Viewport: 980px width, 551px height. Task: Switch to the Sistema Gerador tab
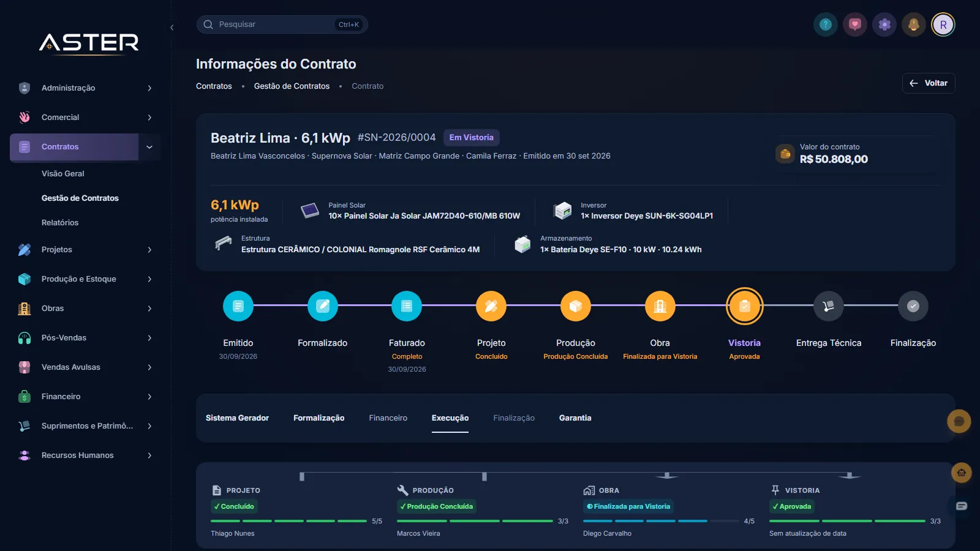(237, 418)
